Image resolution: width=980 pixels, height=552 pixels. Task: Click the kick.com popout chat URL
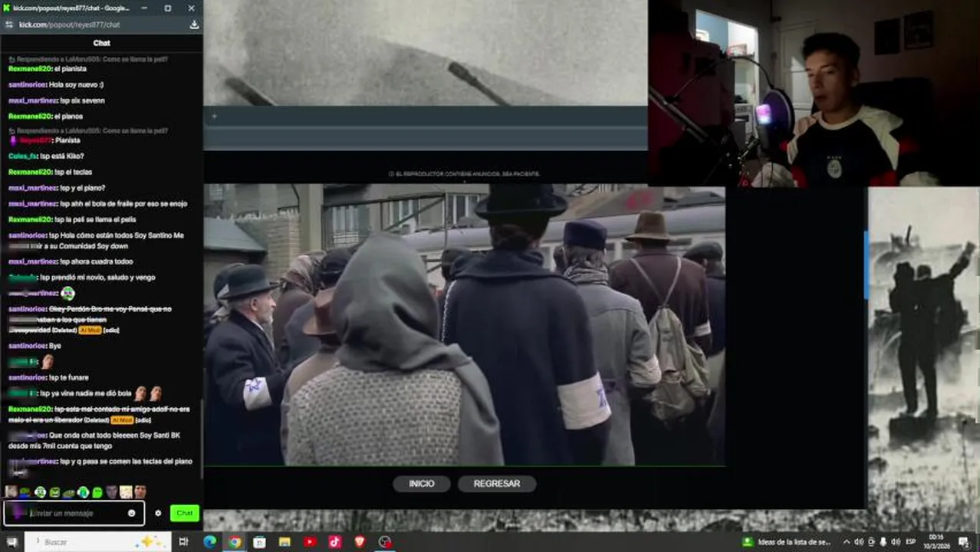point(69,25)
